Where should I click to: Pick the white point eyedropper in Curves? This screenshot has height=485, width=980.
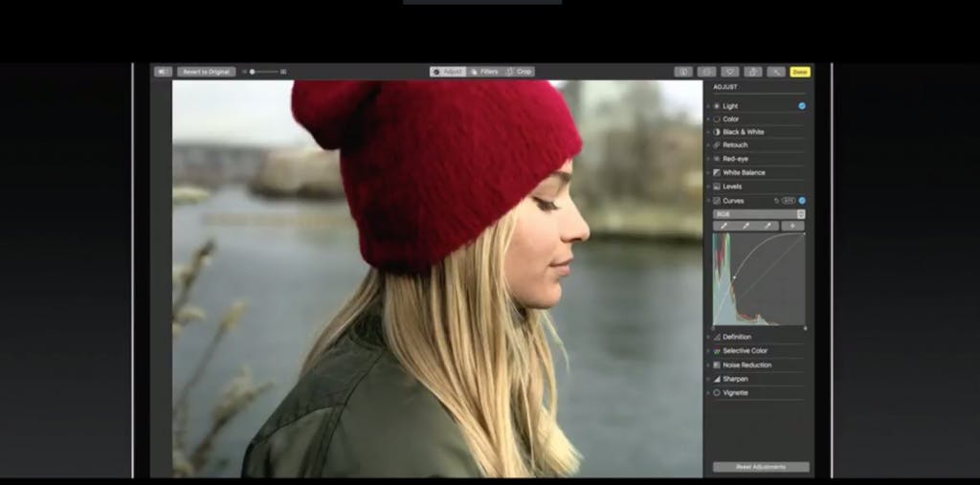(x=768, y=227)
